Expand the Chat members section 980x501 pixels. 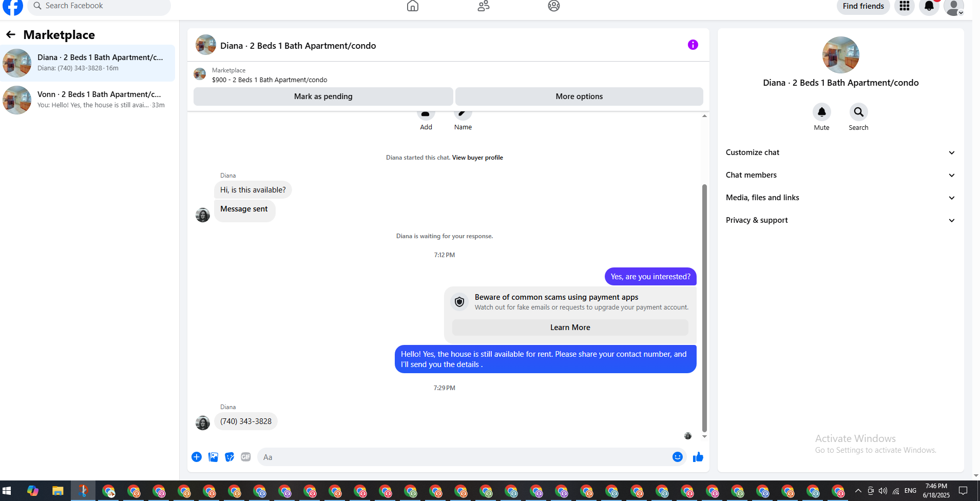[840, 175]
